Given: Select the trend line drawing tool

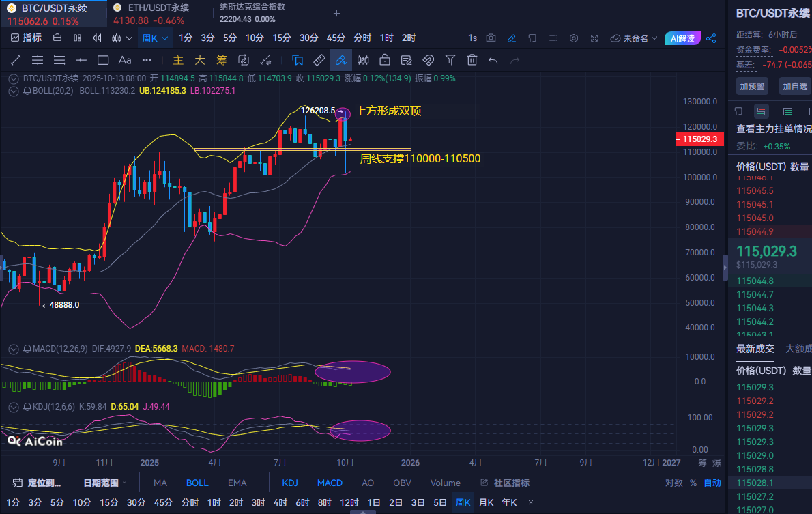Looking at the screenshot, I should 16,60.
